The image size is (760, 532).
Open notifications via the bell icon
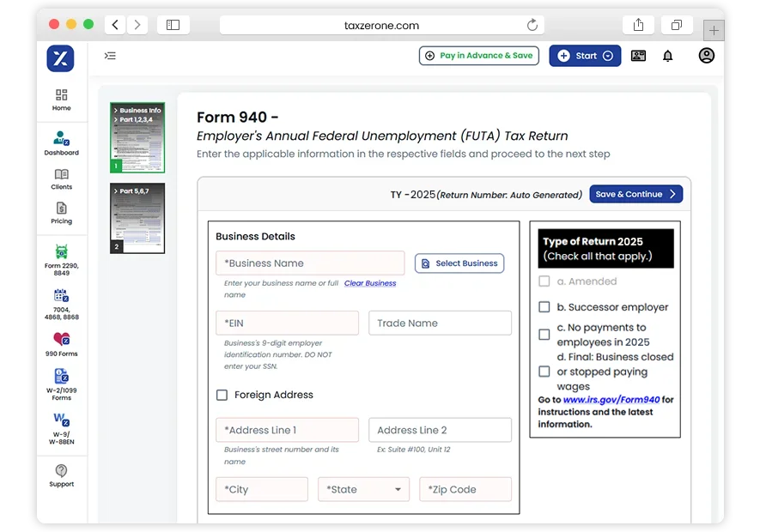[x=667, y=55]
